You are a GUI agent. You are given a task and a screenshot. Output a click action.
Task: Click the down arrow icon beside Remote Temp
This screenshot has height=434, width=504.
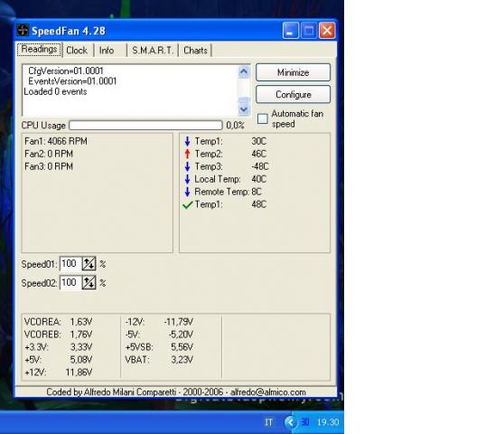tap(187, 192)
